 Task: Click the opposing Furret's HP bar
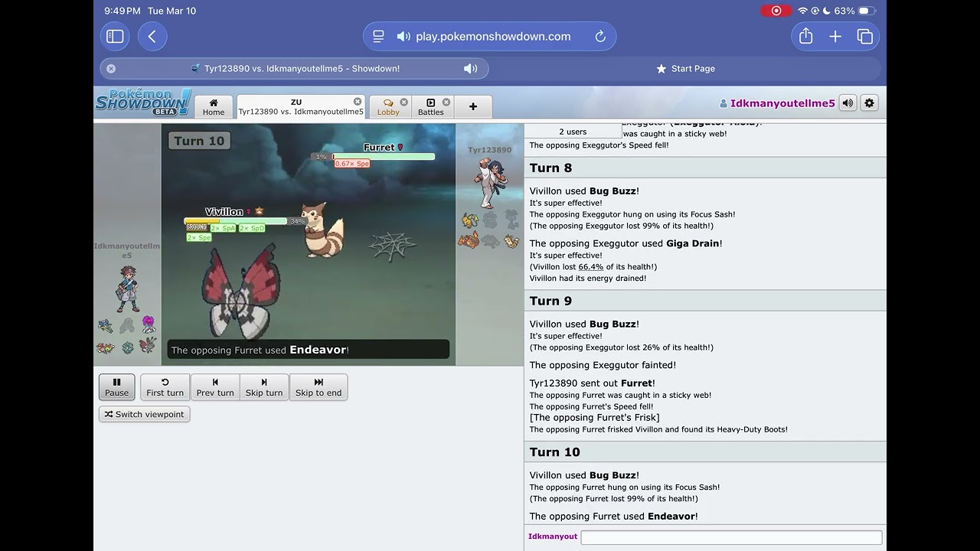(x=383, y=157)
